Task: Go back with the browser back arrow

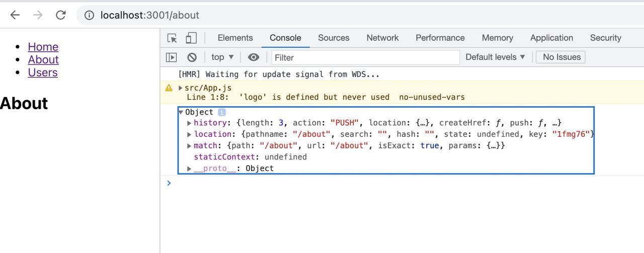Action: [x=15, y=15]
